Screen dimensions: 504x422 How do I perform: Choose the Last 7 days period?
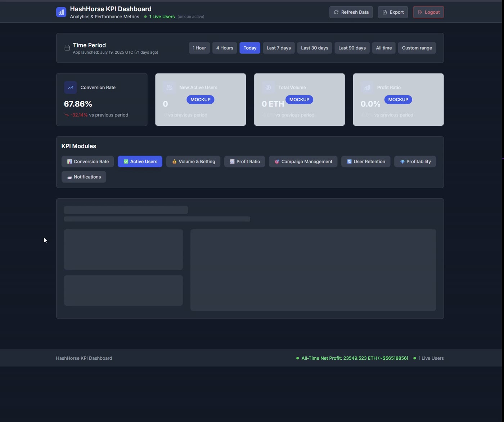point(279,48)
